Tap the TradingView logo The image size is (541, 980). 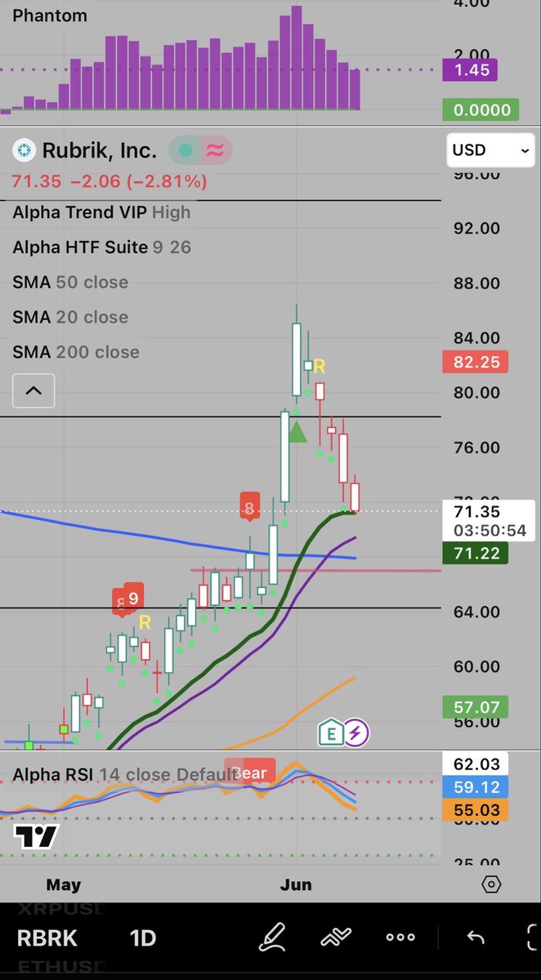36,837
